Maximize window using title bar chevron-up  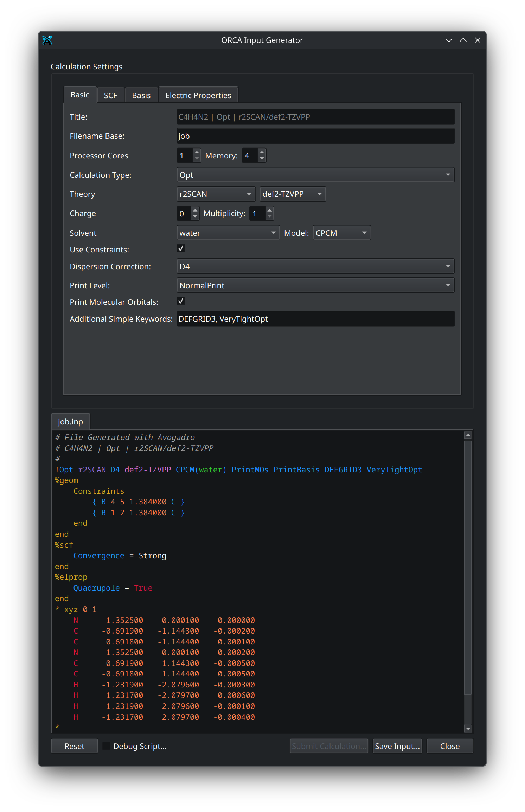[x=463, y=40]
